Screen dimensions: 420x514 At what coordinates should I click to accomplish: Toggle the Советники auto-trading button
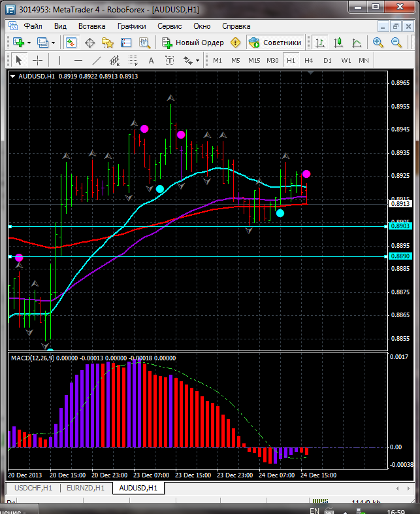[x=275, y=43]
